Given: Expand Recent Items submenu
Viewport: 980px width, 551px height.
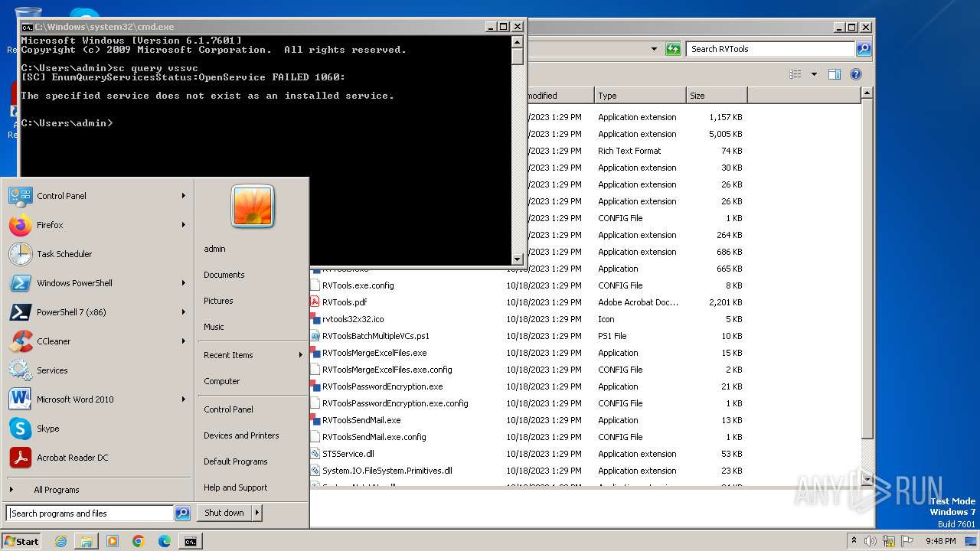Looking at the screenshot, I should click(253, 355).
